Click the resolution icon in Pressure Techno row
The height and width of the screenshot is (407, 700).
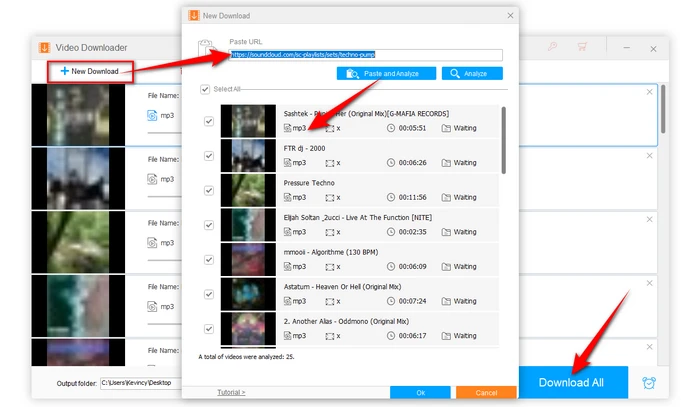coord(329,198)
